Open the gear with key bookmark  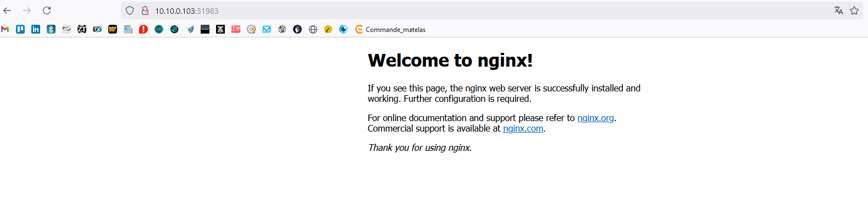click(251, 29)
